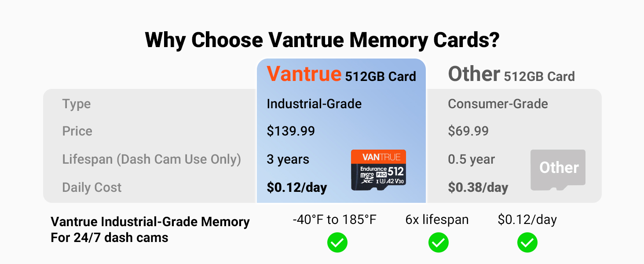Click the Daily Cost row label
The image size is (644, 264).
(x=92, y=187)
